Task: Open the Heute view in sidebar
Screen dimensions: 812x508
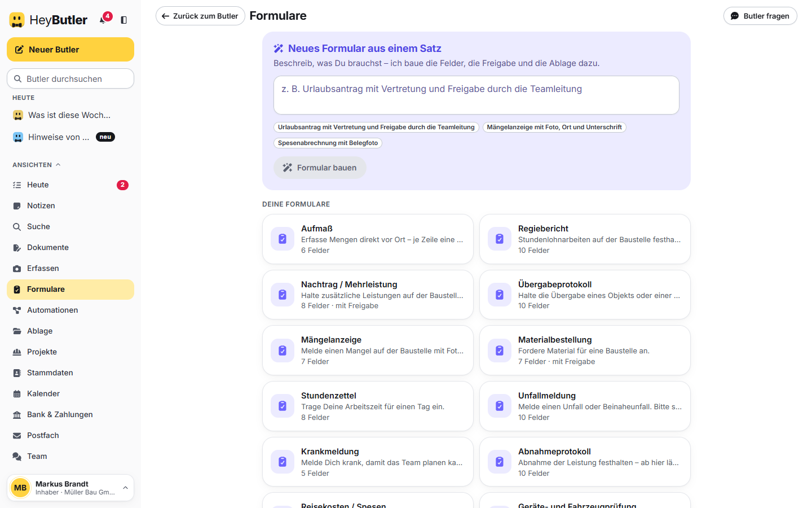Action: (x=70, y=185)
